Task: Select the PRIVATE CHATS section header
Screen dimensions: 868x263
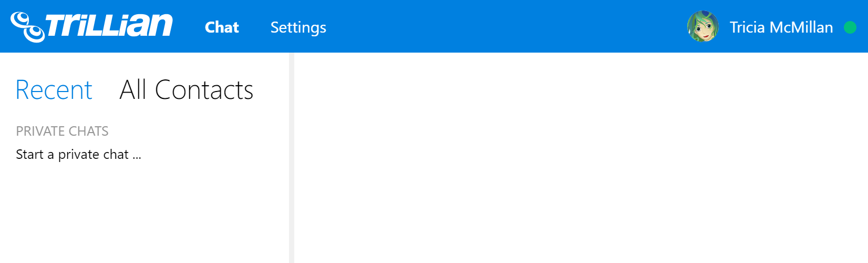Action: 62,131
